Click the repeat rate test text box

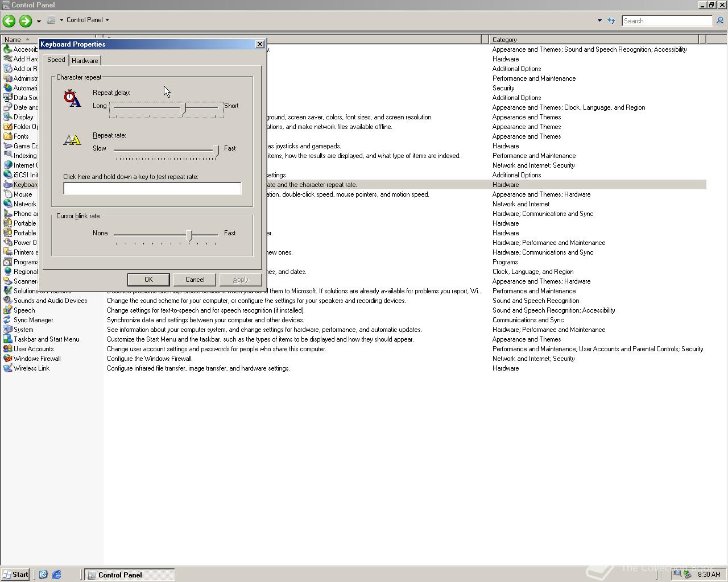tap(152, 188)
